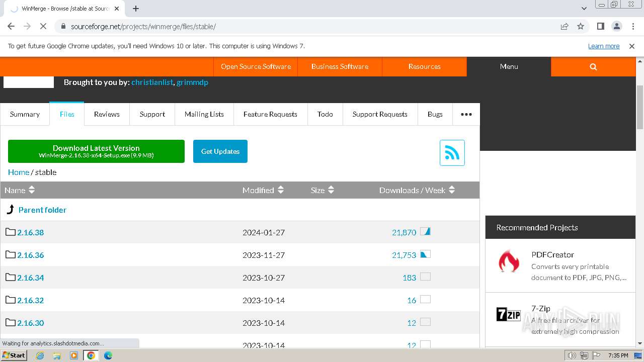Click the share page icon in address bar
The width and height of the screenshot is (644, 362).
click(x=565, y=26)
